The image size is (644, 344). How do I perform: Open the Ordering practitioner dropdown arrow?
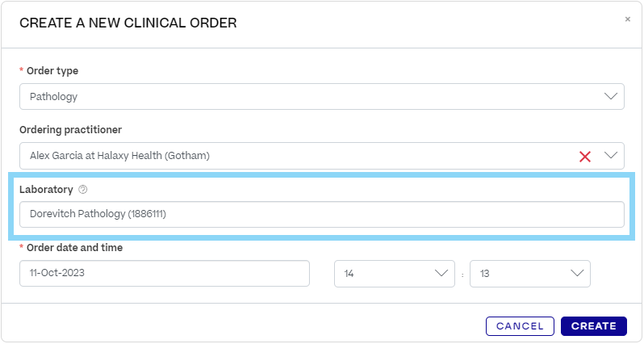(611, 155)
